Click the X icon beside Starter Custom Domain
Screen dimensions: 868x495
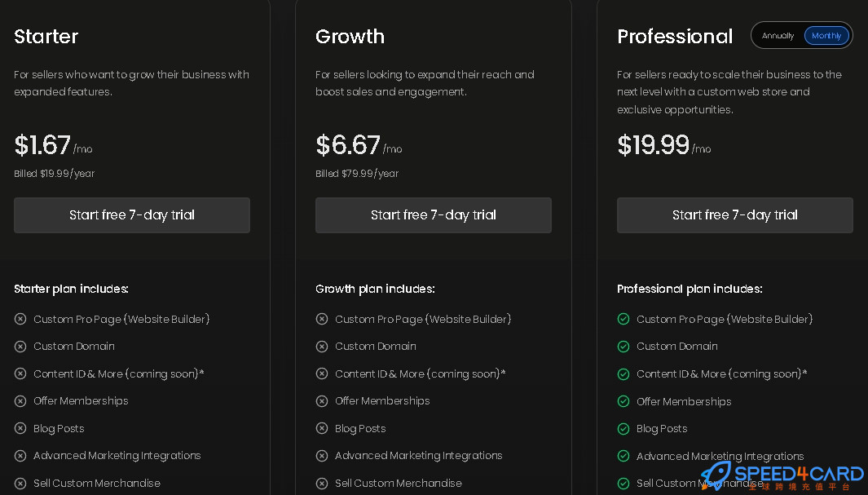[x=20, y=347]
